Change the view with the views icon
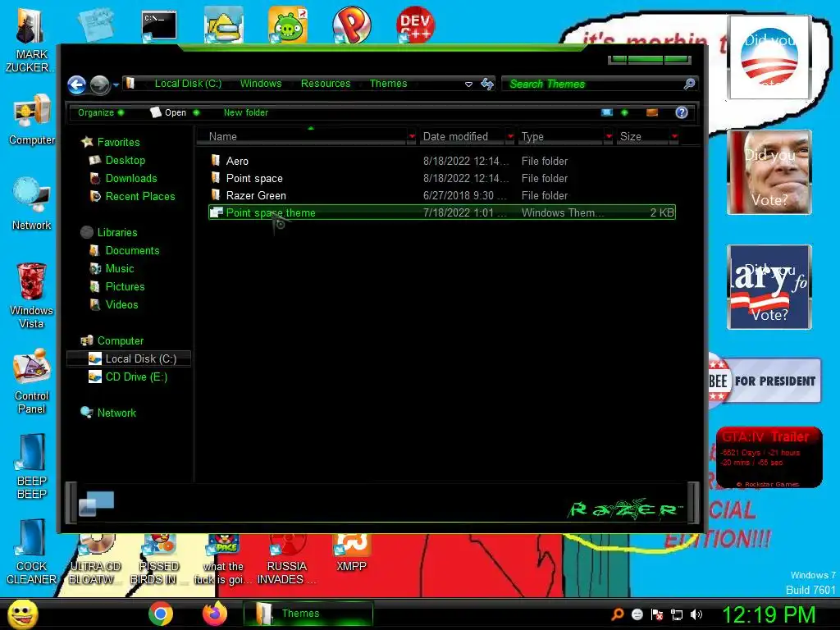This screenshot has height=630, width=840. click(607, 112)
